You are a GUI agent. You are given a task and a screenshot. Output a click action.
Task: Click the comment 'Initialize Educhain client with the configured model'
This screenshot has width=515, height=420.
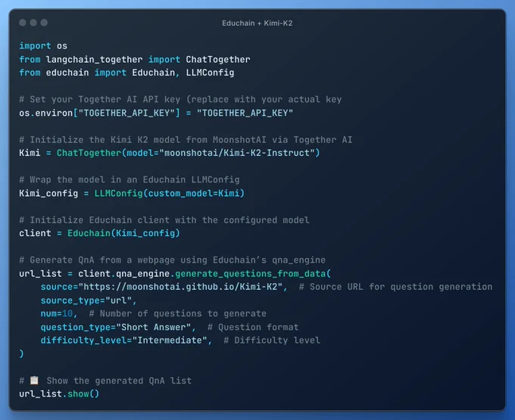pyautogui.click(x=170, y=220)
